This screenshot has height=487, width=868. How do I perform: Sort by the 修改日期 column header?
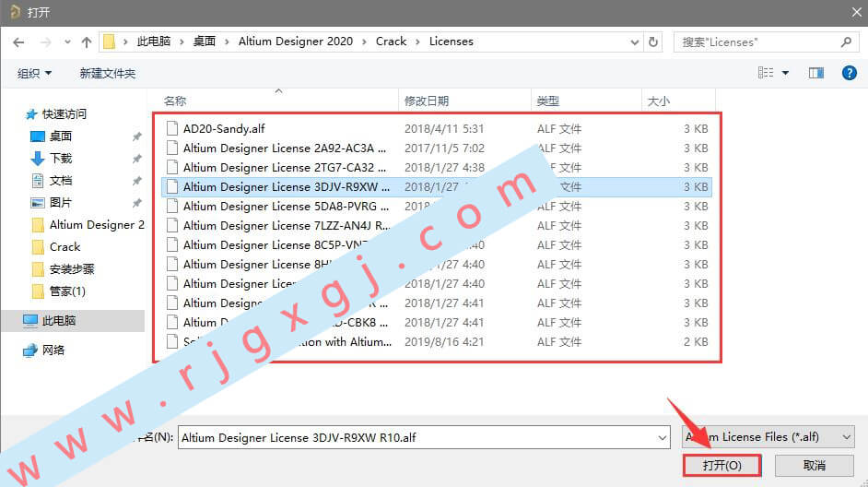427,101
